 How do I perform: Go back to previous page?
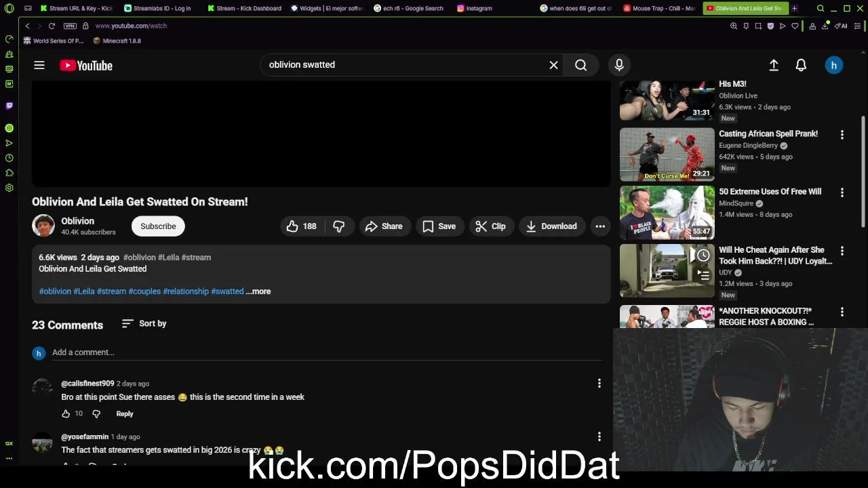pyautogui.click(x=27, y=26)
